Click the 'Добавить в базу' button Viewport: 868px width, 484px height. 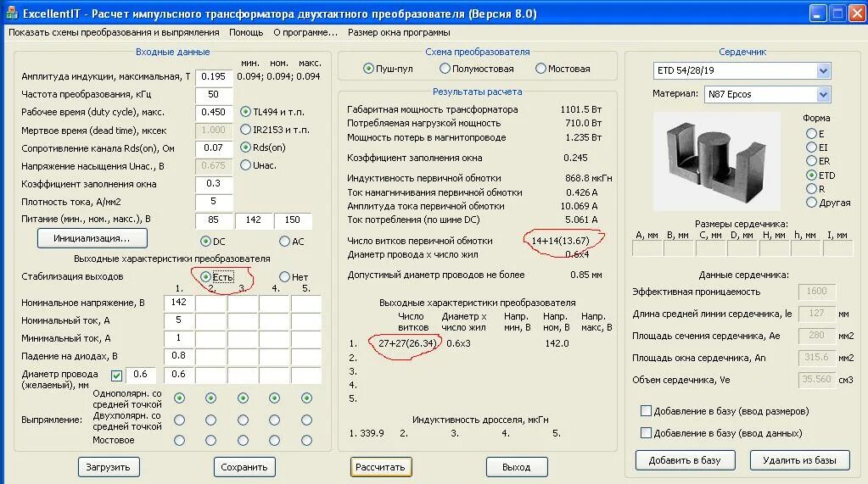click(685, 460)
